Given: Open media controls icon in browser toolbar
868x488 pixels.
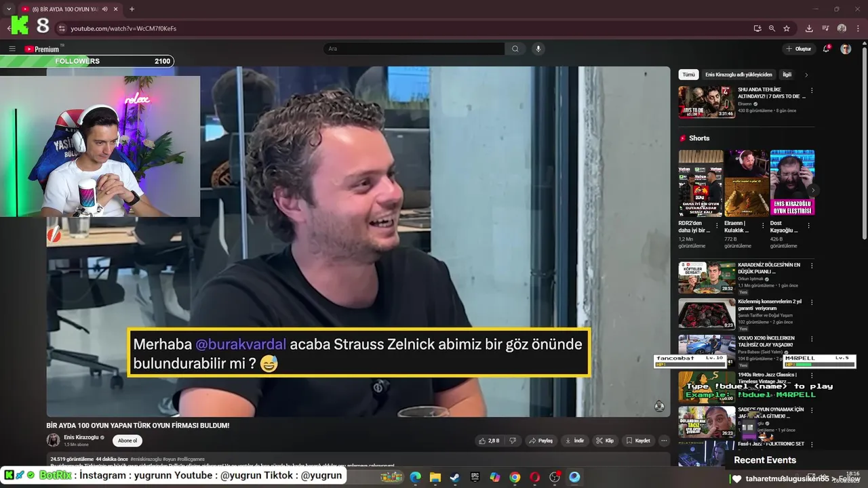Looking at the screenshot, I should 825,28.
